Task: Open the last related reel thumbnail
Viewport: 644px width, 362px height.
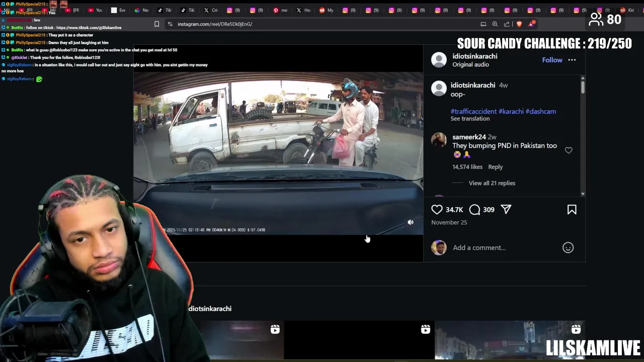Action: coord(510,340)
